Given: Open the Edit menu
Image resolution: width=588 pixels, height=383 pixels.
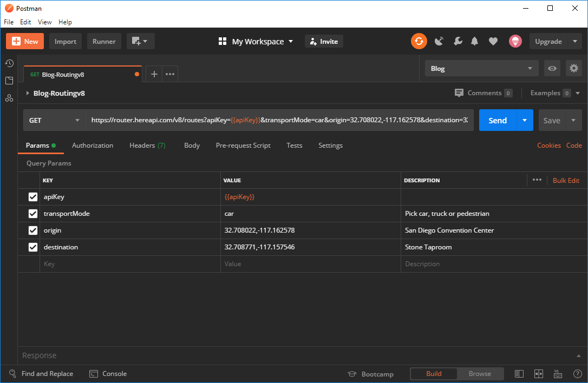Looking at the screenshot, I should (x=25, y=22).
